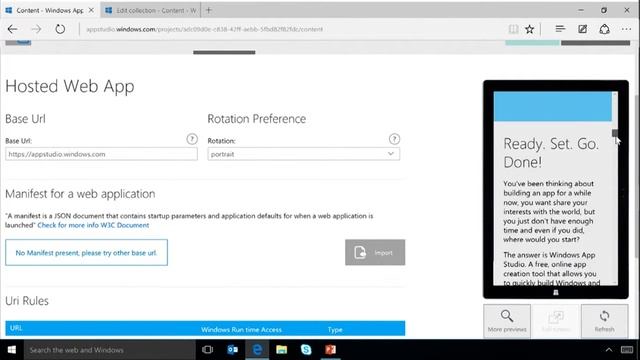The image size is (640, 360).
Task: Click the browser forward arrow
Action: 36,29
